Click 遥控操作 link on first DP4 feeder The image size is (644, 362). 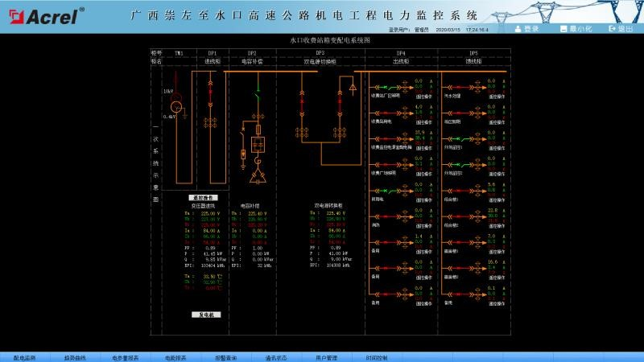click(424, 97)
